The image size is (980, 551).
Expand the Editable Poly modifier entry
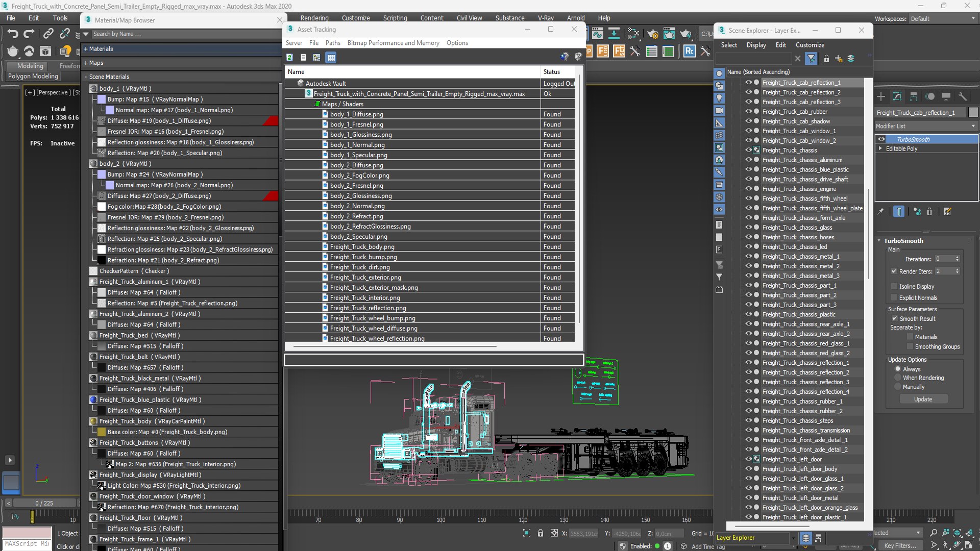880,148
